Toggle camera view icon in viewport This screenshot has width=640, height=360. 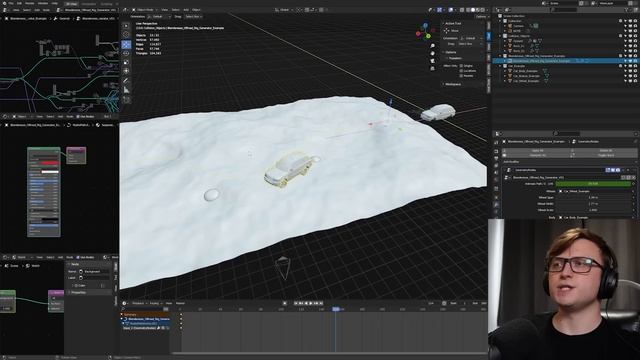[x=432, y=61]
